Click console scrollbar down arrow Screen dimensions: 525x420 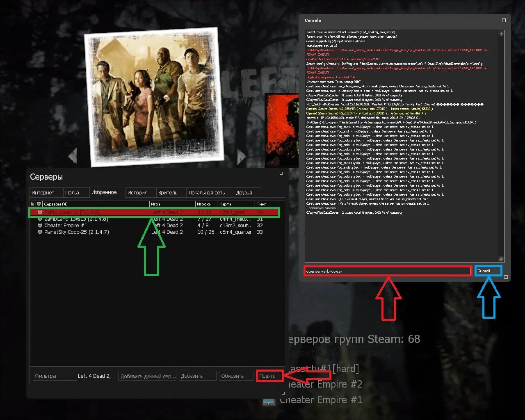(501, 259)
